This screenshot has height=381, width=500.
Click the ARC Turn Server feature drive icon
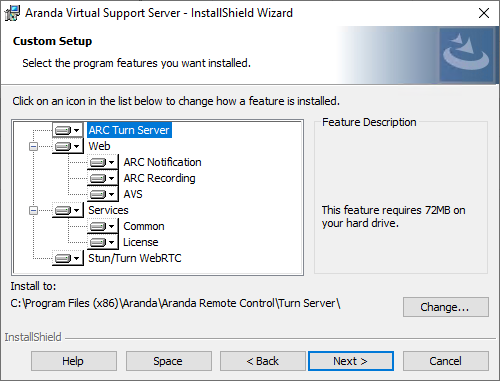click(x=68, y=130)
